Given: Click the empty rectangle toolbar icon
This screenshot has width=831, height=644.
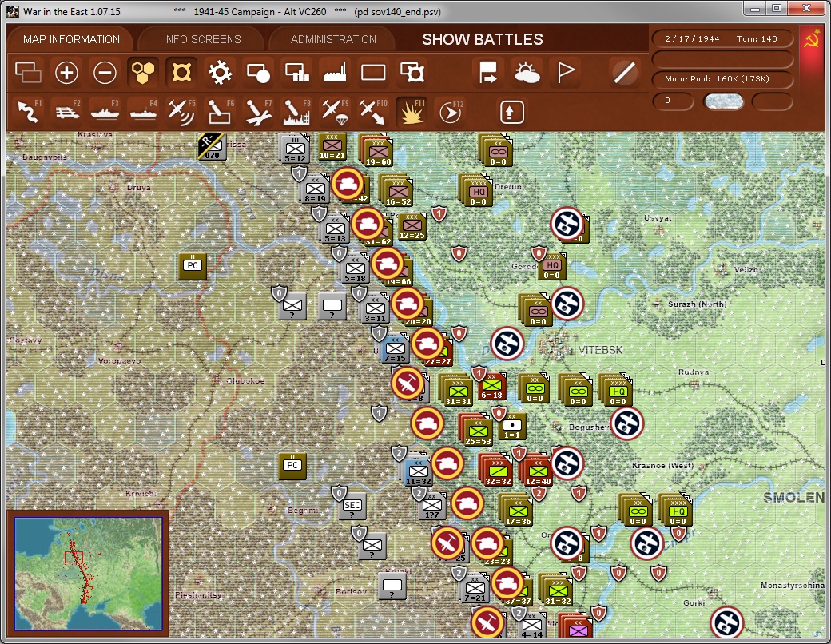Looking at the screenshot, I should pos(373,72).
